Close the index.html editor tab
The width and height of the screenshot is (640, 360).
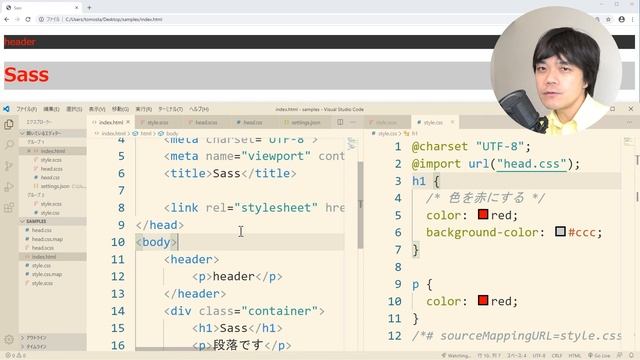point(128,122)
